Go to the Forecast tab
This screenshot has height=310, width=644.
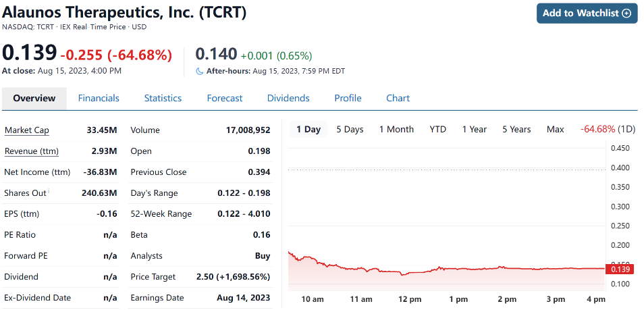[x=224, y=98]
